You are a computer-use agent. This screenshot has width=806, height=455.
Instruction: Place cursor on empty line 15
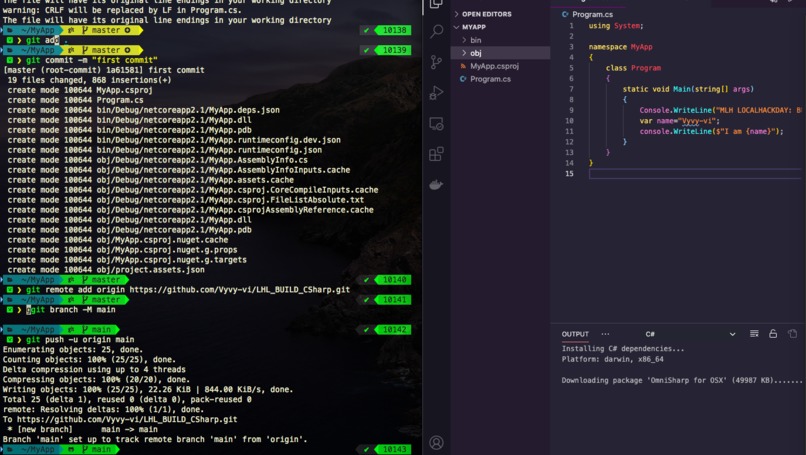tap(694, 174)
